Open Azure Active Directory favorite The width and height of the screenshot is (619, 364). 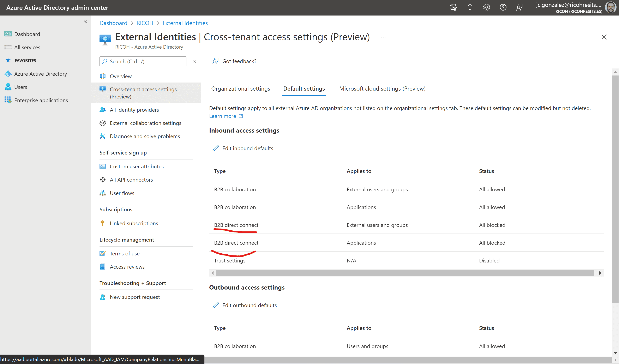pyautogui.click(x=36, y=74)
